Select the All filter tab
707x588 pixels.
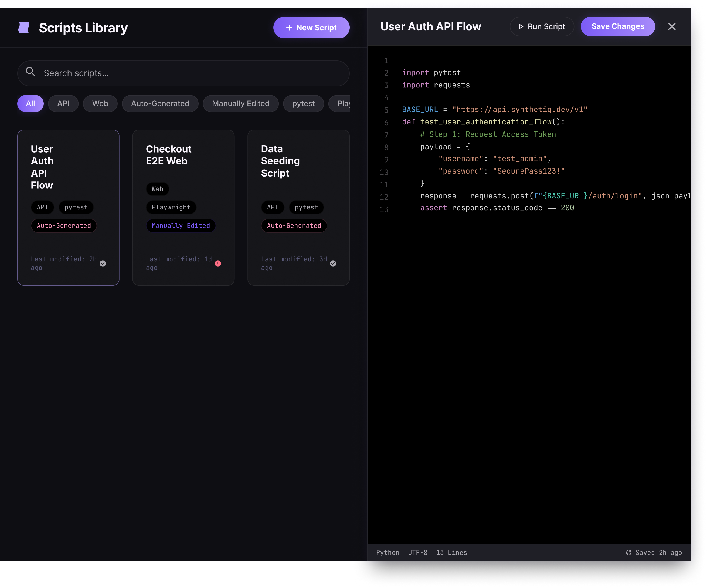pyautogui.click(x=30, y=103)
